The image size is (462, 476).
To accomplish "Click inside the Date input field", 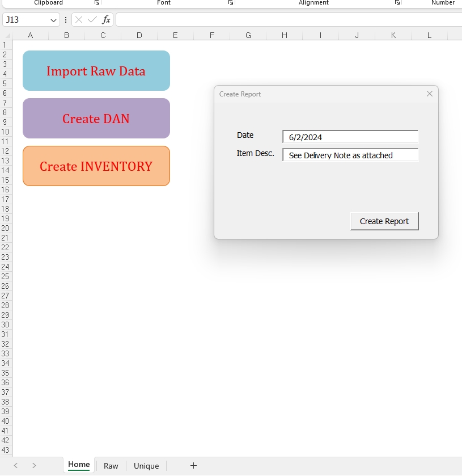I will 350,136.
